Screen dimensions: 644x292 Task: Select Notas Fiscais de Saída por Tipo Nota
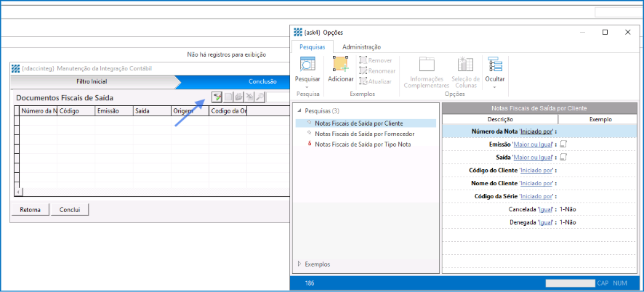(x=362, y=145)
